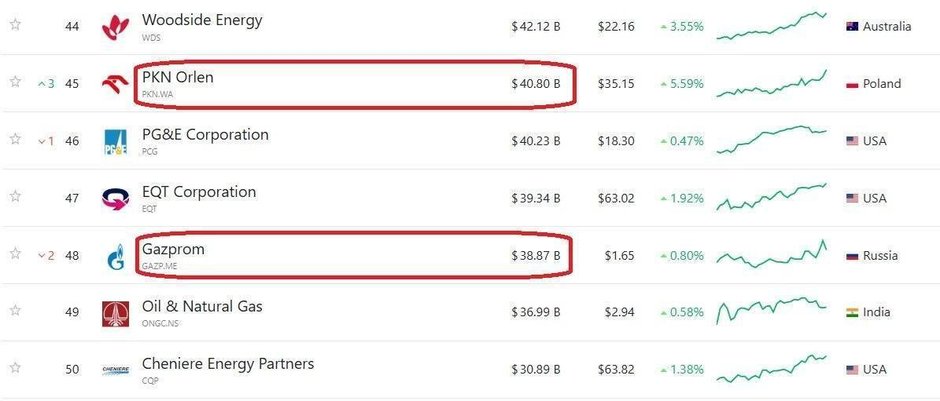The image size is (940, 401).
Task: Click the Cheniere Energy Partners logo
Action: click(x=115, y=371)
